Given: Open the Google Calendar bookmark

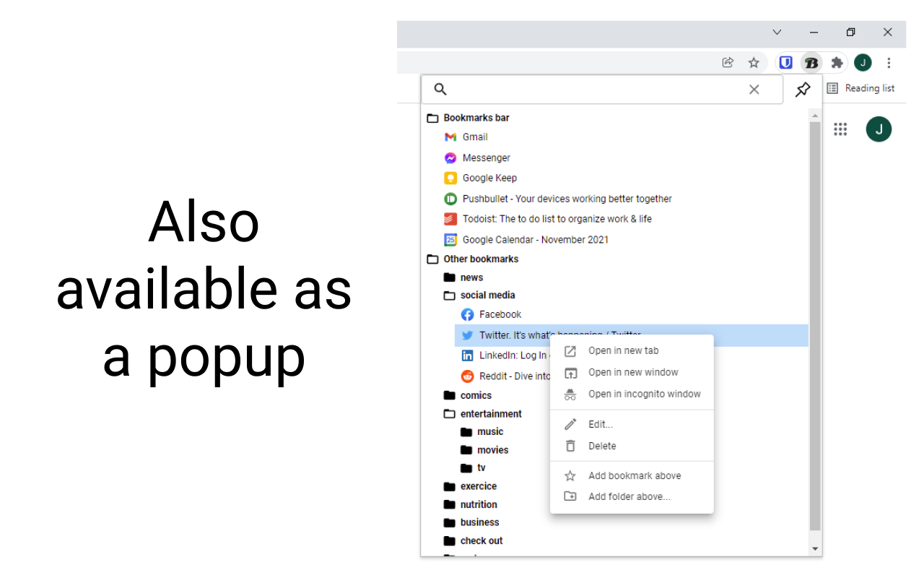Looking at the screenshot, I should click(x=526, y=240).
